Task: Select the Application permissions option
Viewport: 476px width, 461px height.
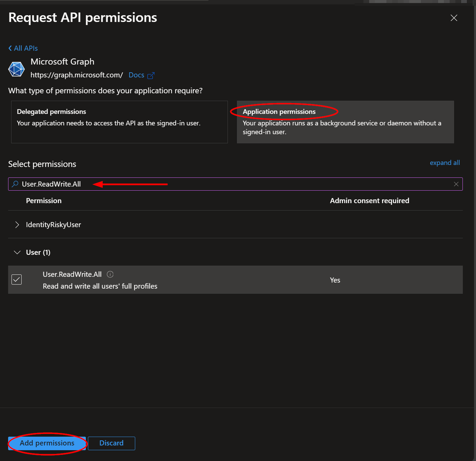Action: coord(345,122)
